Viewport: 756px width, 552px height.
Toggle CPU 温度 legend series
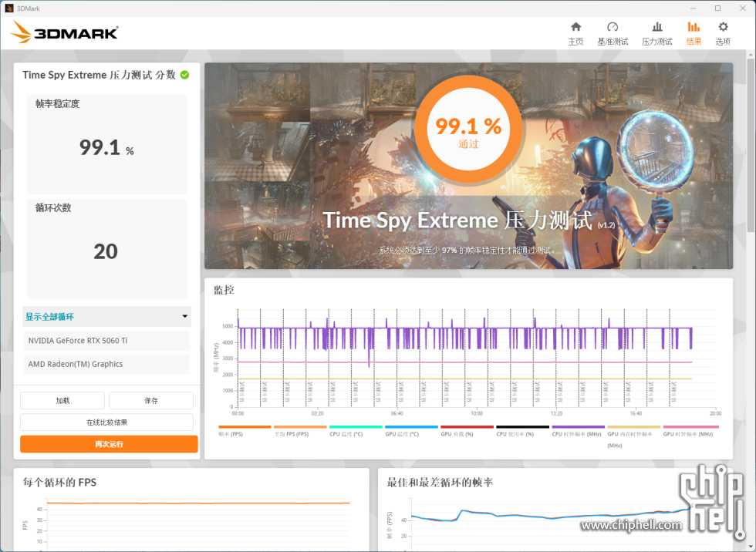[x=346, y=434]
